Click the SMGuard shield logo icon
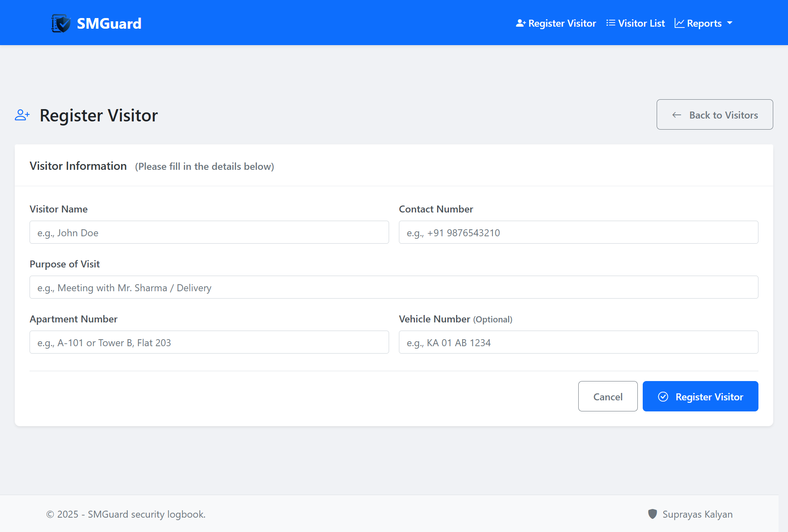Screen dimensions: 788x532 [61, 23]
